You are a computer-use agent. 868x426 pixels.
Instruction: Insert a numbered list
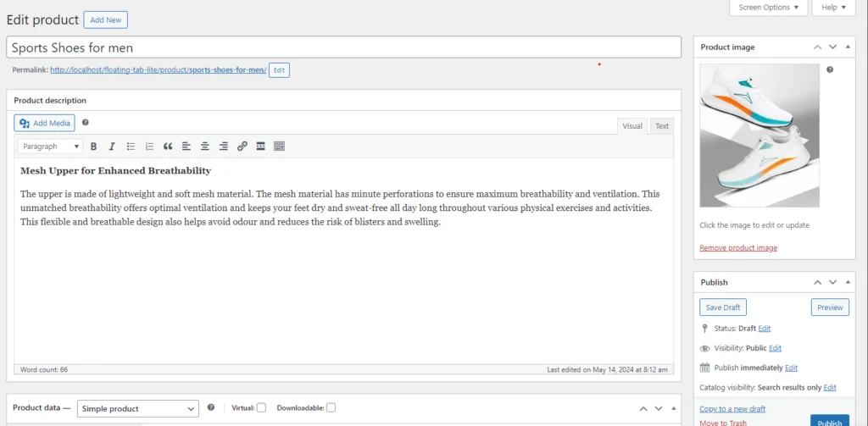(x=149, y=147)
